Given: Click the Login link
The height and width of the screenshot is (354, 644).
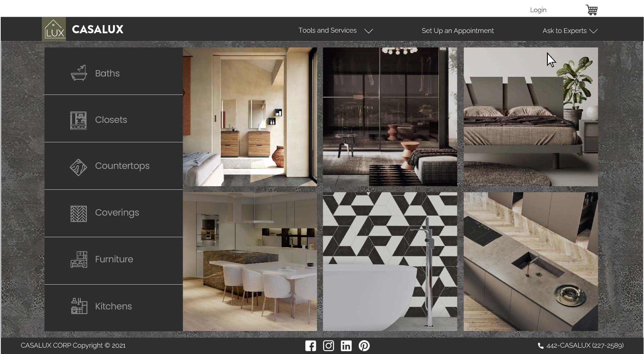Looking at the screenshot, I should [538, 10].
